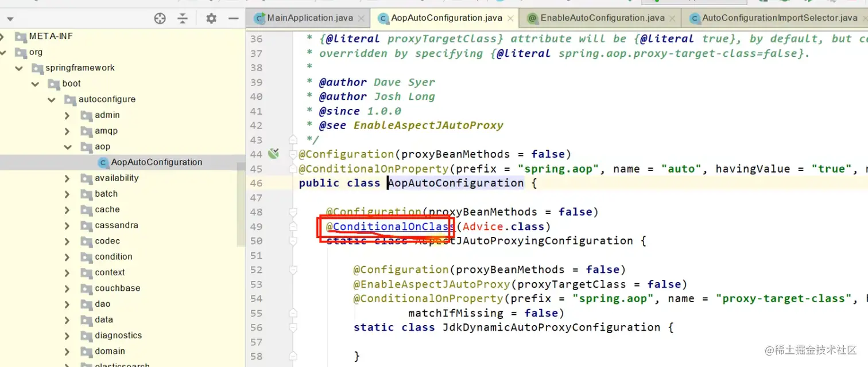Expand the amqp package
Screen dimensions: 868x367
(x=67, y=131)
